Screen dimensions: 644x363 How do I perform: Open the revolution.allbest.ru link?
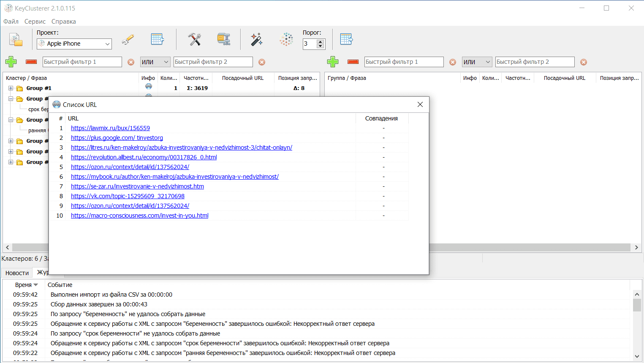[x=144, y=157]
